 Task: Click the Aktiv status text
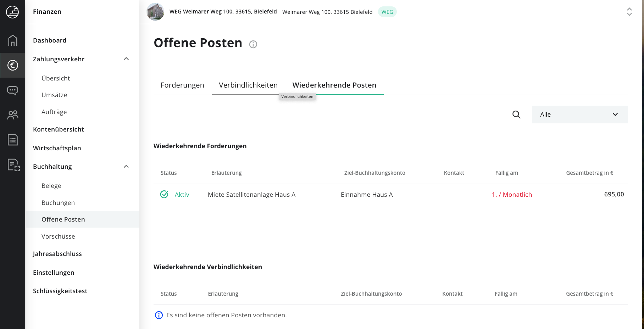[182, 195]
